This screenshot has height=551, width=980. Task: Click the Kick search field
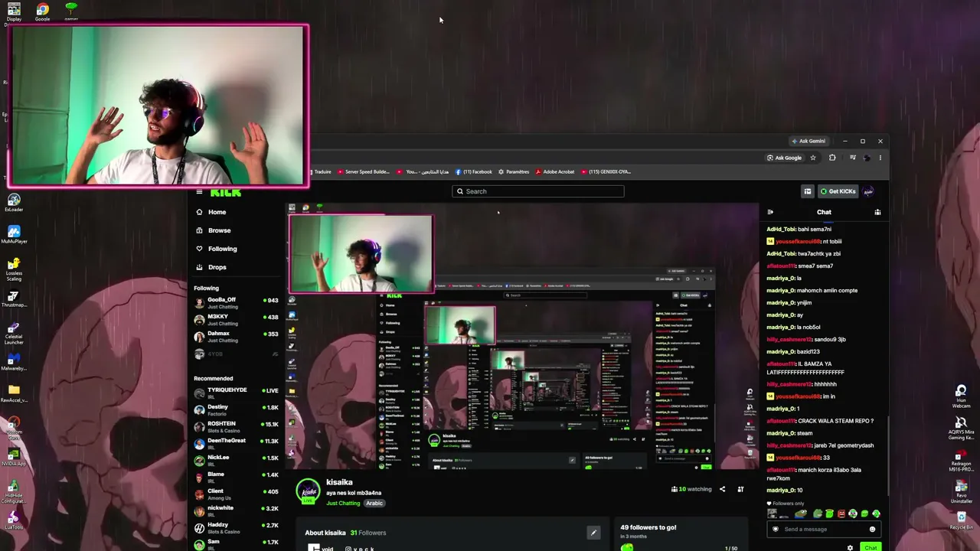pos(538,191)
